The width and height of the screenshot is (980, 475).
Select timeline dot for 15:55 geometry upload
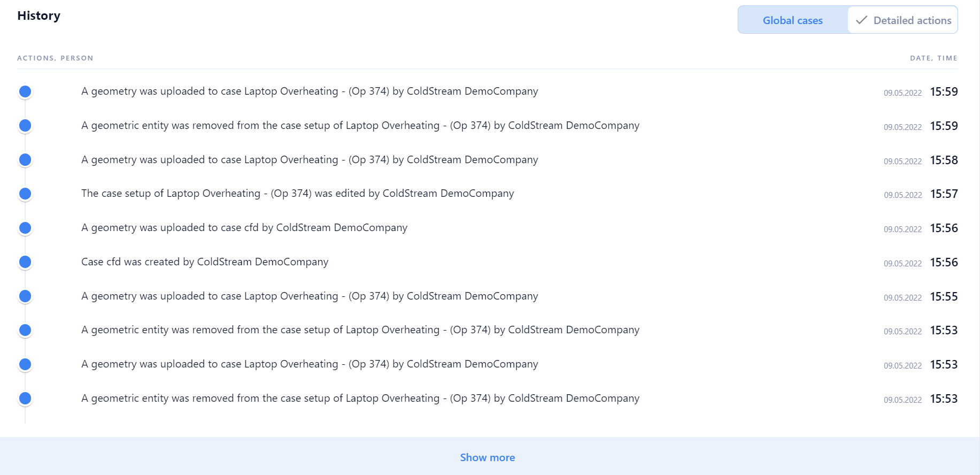(x=25, y=296)
